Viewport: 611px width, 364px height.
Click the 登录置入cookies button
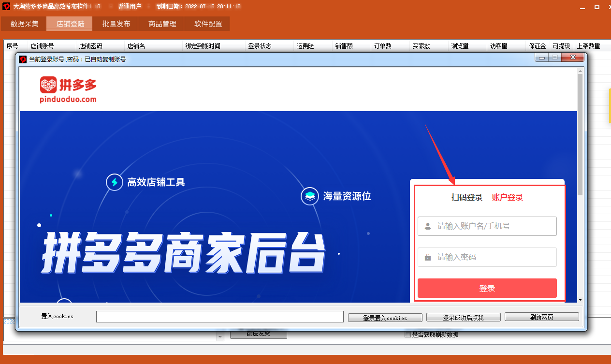pyautogui.click(x=385, y=318)
